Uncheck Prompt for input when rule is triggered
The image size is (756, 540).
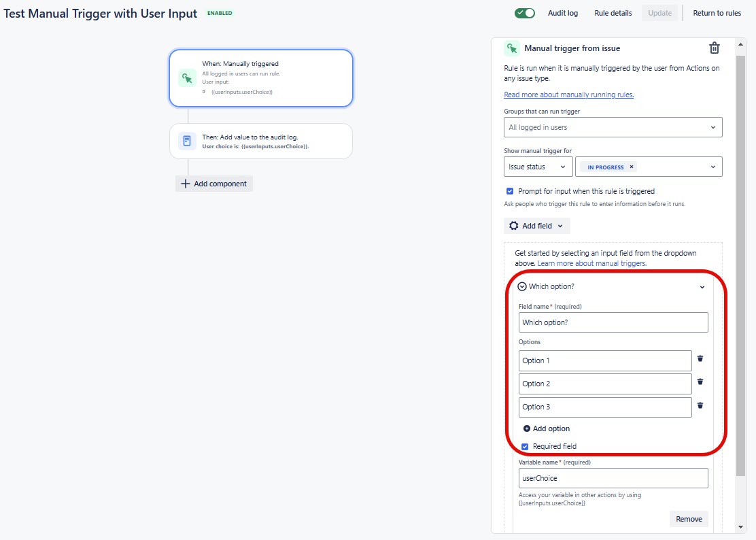[510, 191]
